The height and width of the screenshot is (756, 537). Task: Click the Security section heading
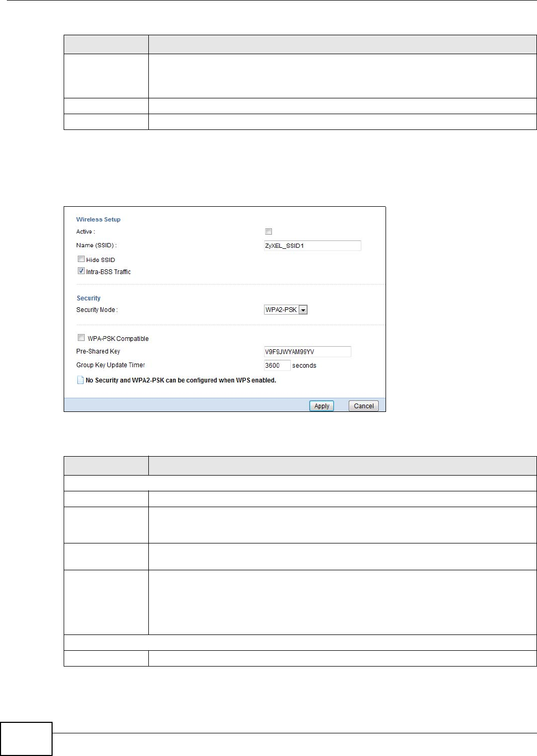pyautogui.click(x=88, y=298)
